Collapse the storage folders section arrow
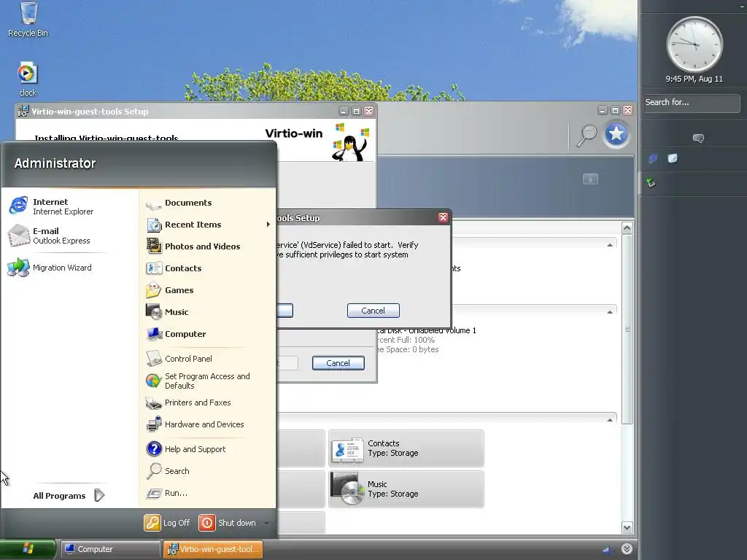The image size is (747, 560). (610, 419)
